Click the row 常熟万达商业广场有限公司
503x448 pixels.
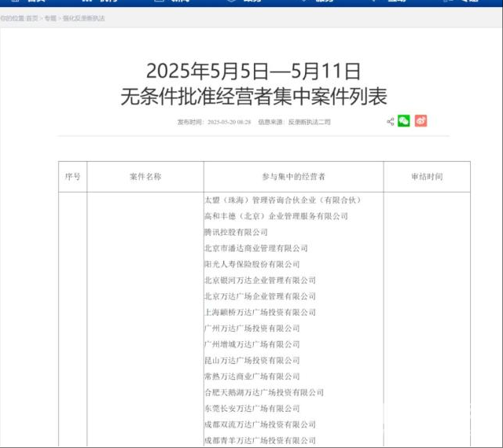[252, 376]
